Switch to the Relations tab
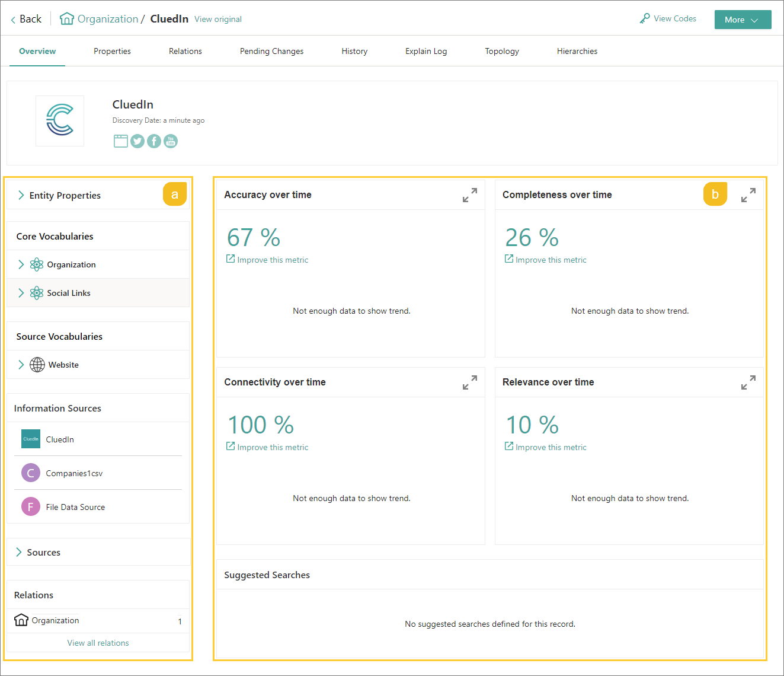Viewport: 784px width, 676px height. (x=185, y=51)
